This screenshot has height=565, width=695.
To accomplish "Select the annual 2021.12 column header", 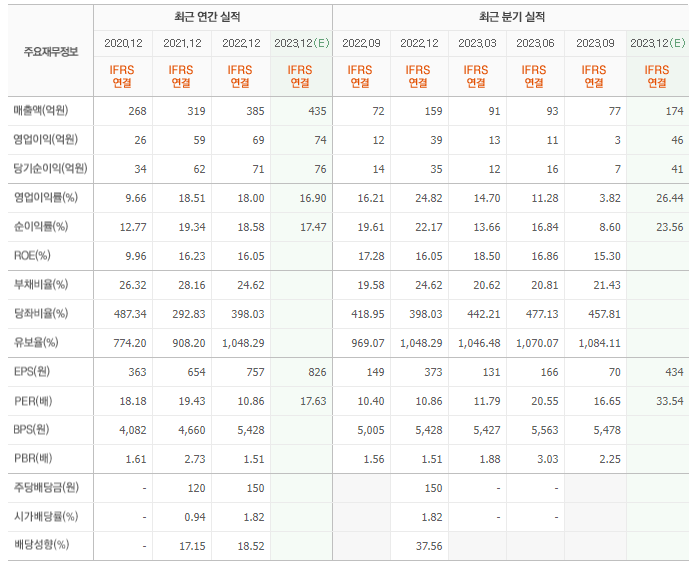I will tap(182, 43).
